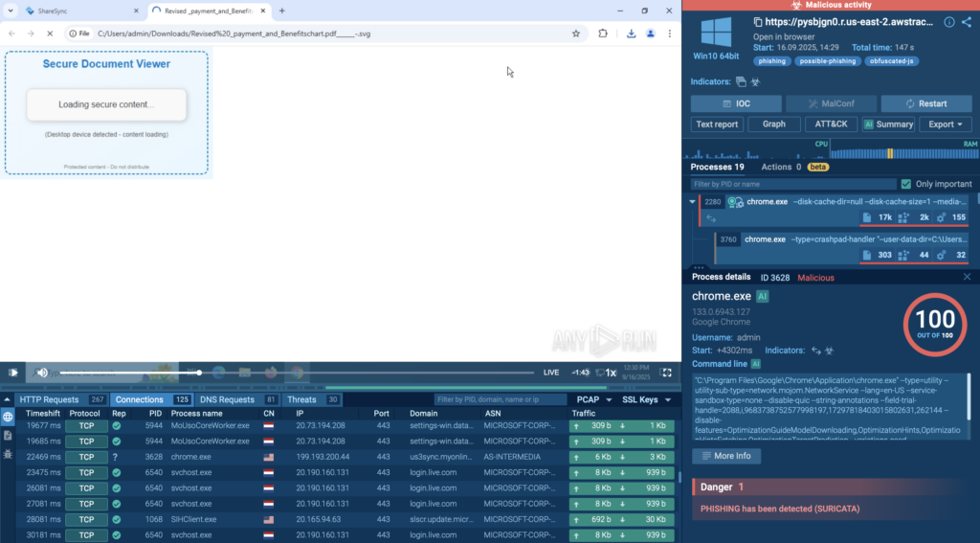Select the network globe icon in left sidebar
The height and width of the screenshot is (543, 980).
(x=8, y=417)
